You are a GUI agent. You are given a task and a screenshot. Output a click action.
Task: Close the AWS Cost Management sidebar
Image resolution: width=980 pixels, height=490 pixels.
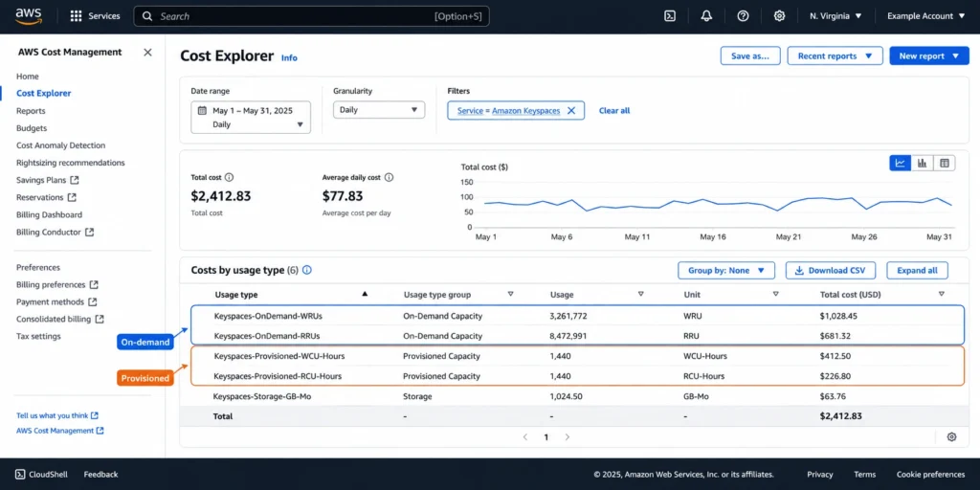coord(147,53)
